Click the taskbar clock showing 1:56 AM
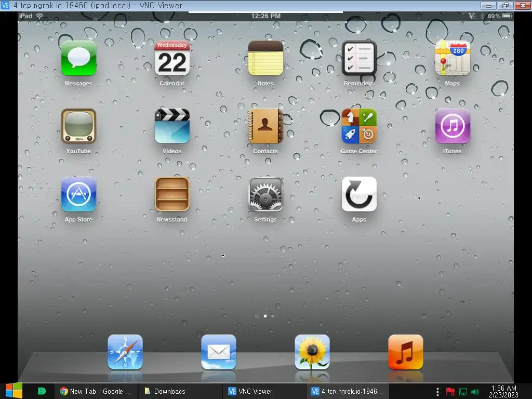 click(x=504, y=392)
